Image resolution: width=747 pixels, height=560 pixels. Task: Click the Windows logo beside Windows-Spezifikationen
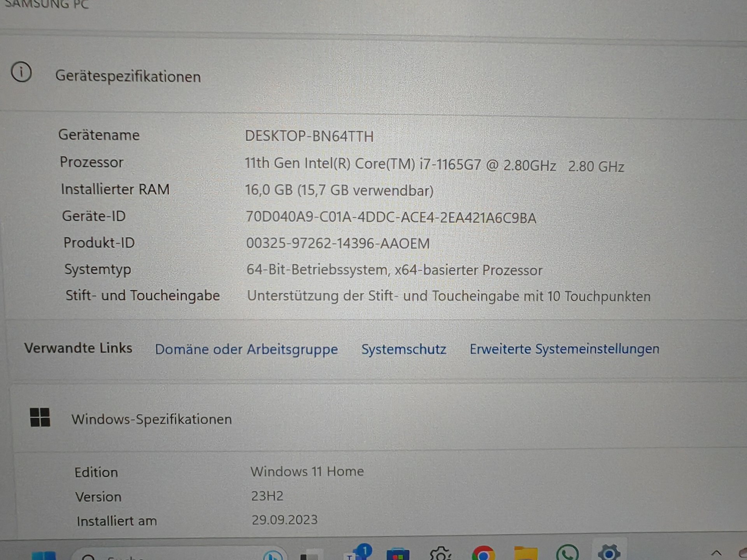tap(40, 417)
